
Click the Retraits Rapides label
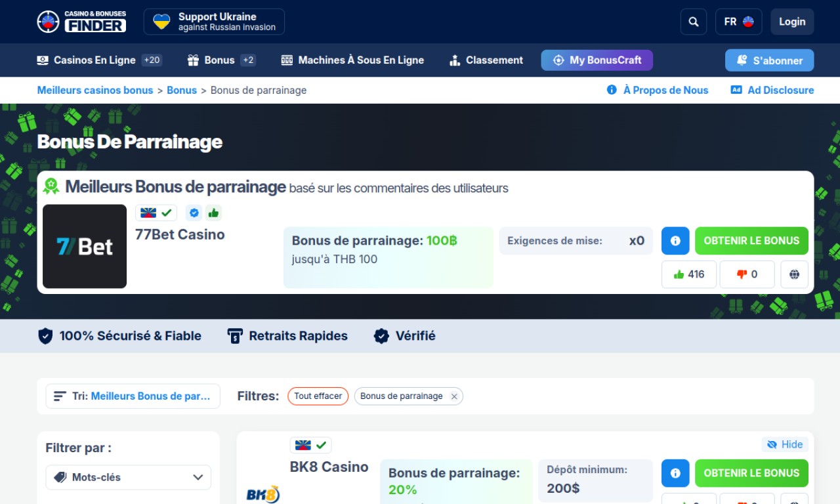click(x=287, y=336)
